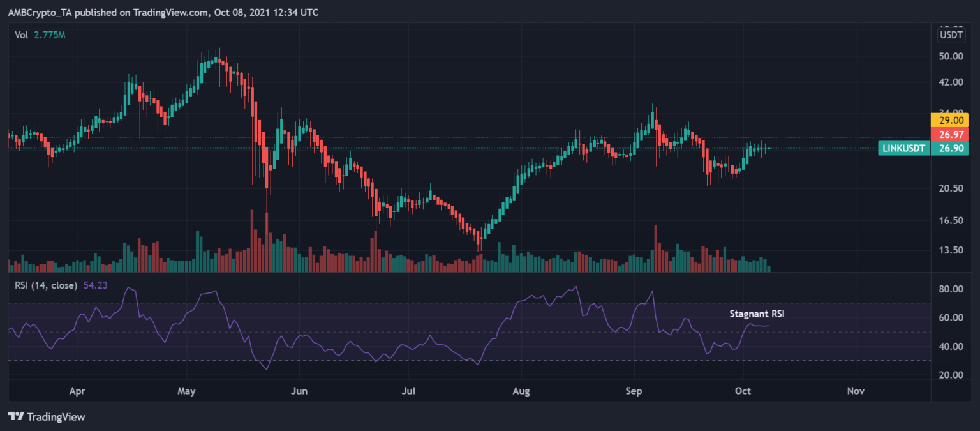Click the 80.00 RSI scale label
Image resolution: width=980 pixels, height=431 pixels.
(x=951, y=289)
